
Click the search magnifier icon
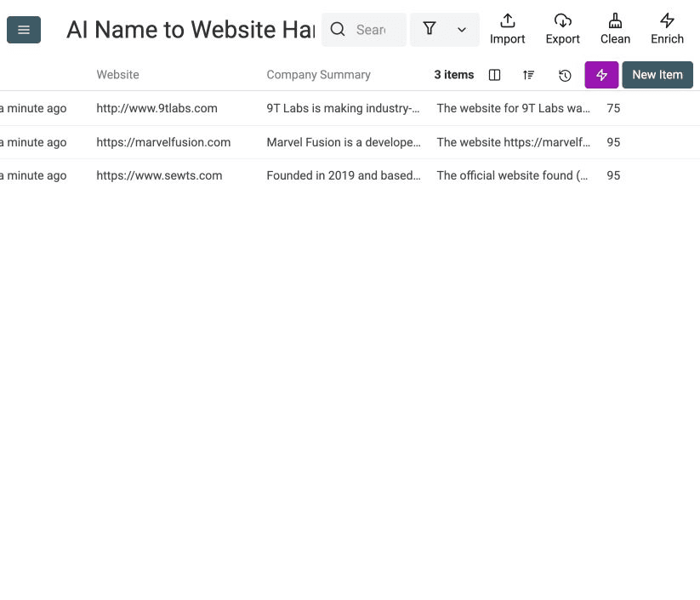(x=338, y=30)
